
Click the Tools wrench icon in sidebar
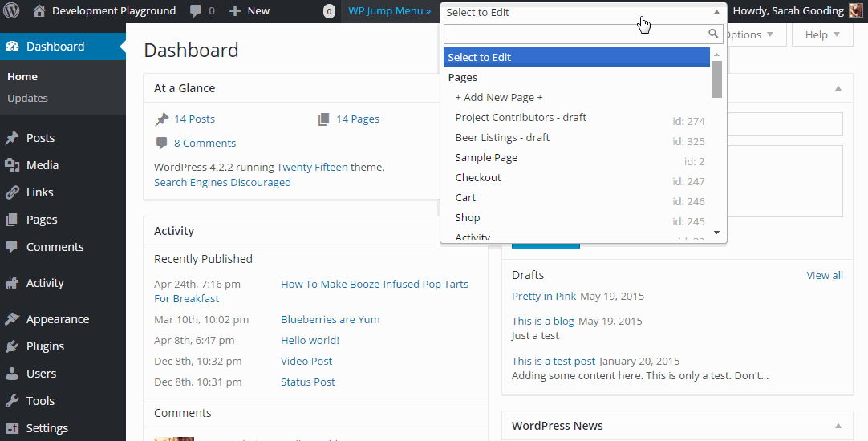tap(12, 401)
